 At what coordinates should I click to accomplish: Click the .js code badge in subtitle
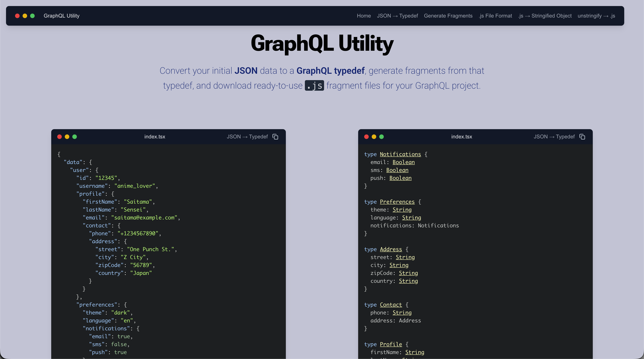(314, 86)
